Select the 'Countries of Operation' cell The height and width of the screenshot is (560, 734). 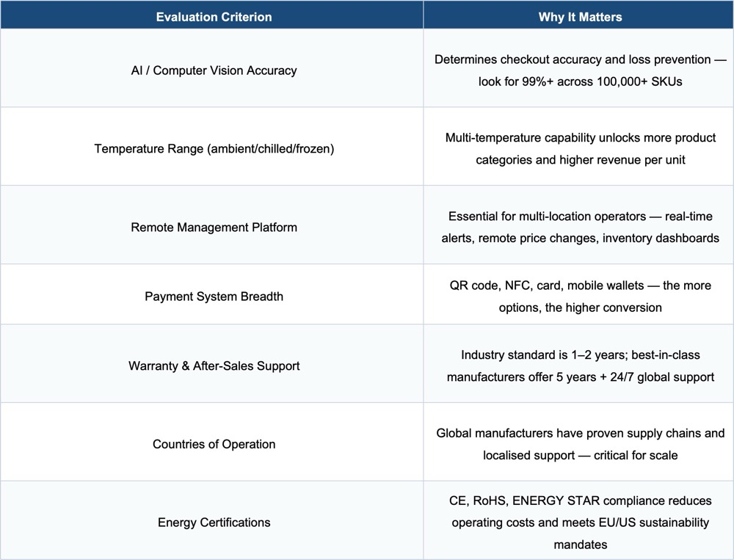[x=214, y=444]
